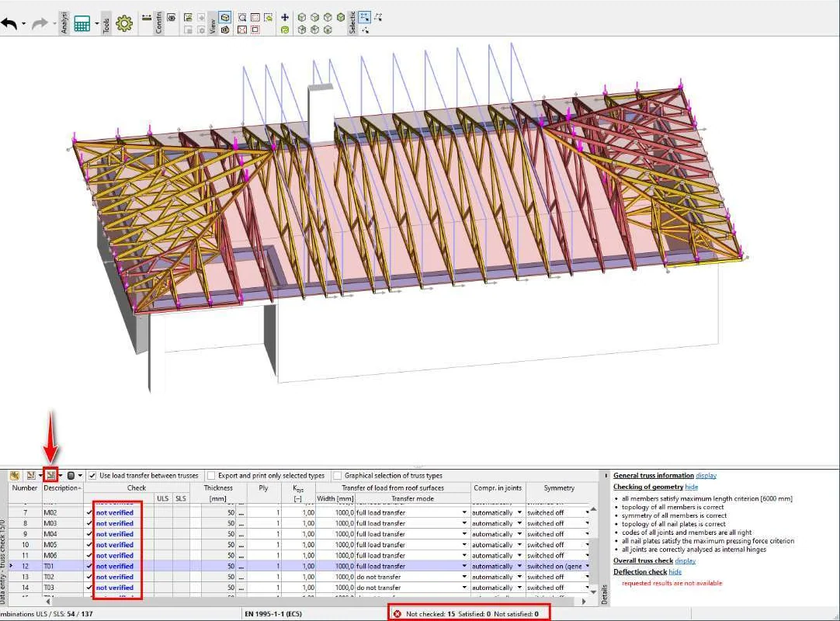Click the leftmost yellow truss icon in bottom toolbar

(15, 475)
